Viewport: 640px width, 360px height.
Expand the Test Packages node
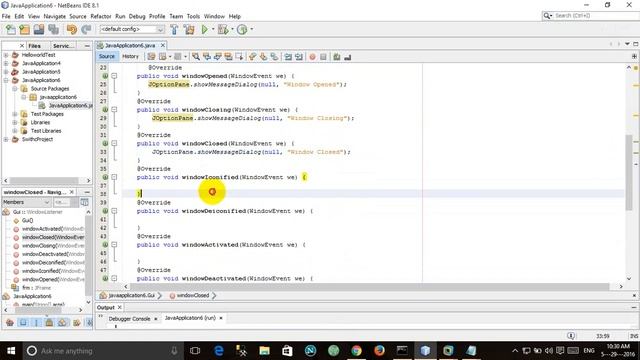tap(15, 114)
